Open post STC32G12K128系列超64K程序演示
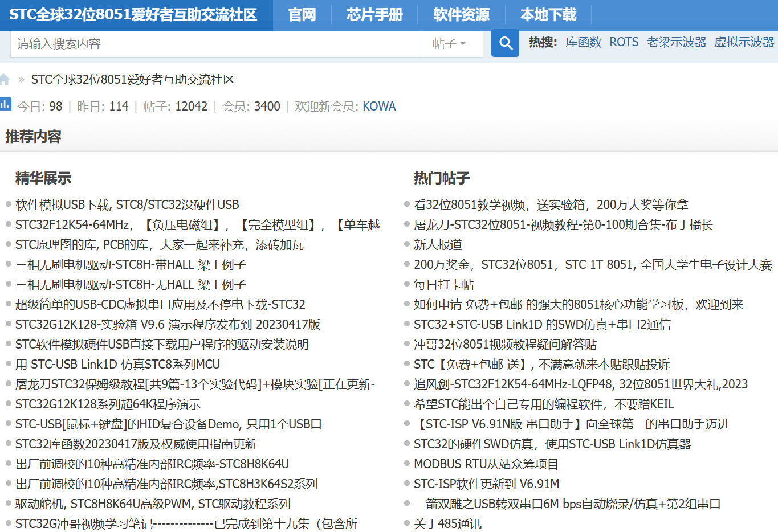Image resolution: width=778 pixels, height=532 pixels. tap(108, 404)
